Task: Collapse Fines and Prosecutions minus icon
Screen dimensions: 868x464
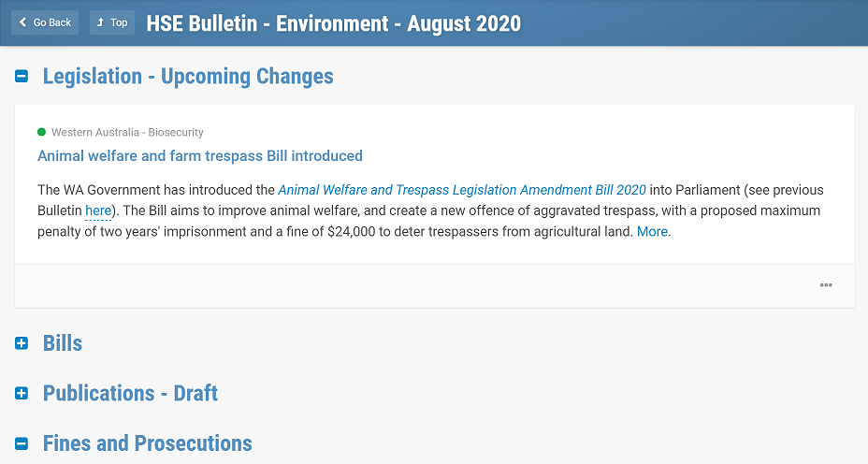Action: (22, 443)
